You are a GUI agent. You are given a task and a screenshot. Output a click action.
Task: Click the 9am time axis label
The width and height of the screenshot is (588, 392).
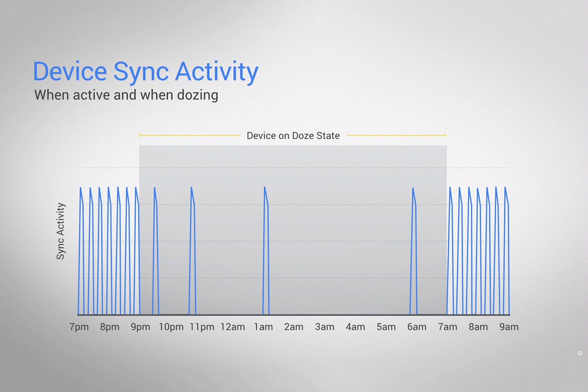point(509,327)
